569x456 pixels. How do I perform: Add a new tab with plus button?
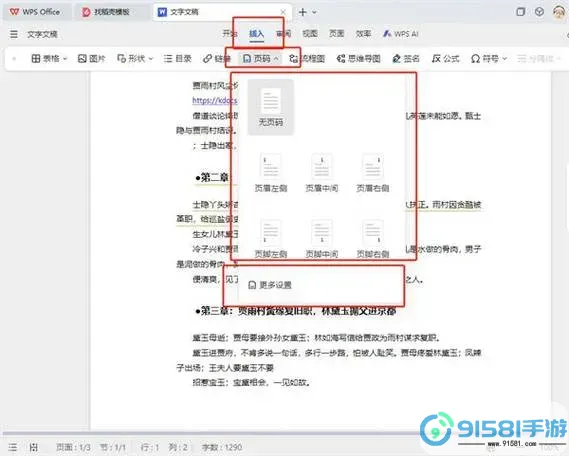coord(303,12)
